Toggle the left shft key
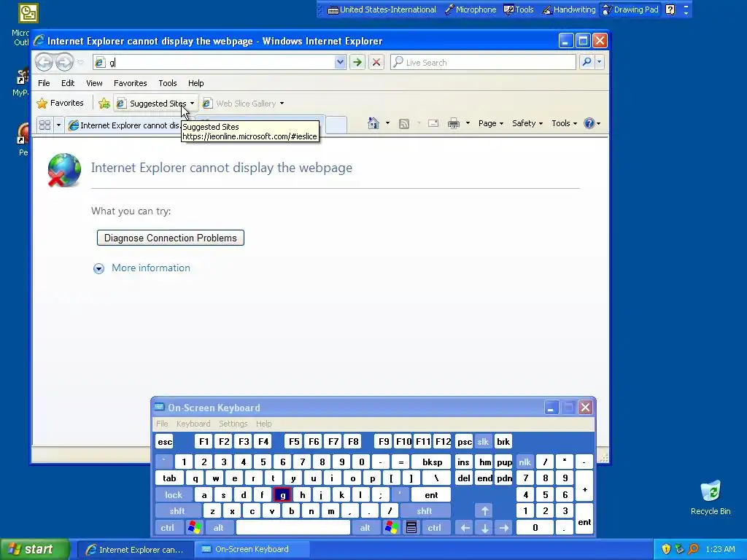This screenshot has width=747, height=560. pos(177,511)
